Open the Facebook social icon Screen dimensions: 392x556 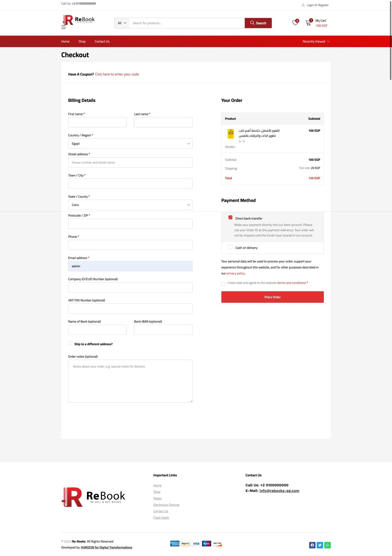(x=312, y=545)
